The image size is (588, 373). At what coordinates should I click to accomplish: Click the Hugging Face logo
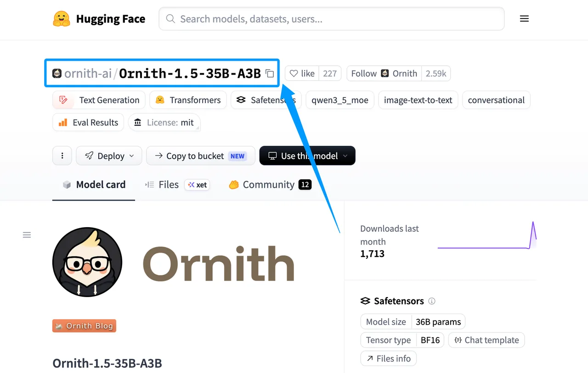pos(99,19)
